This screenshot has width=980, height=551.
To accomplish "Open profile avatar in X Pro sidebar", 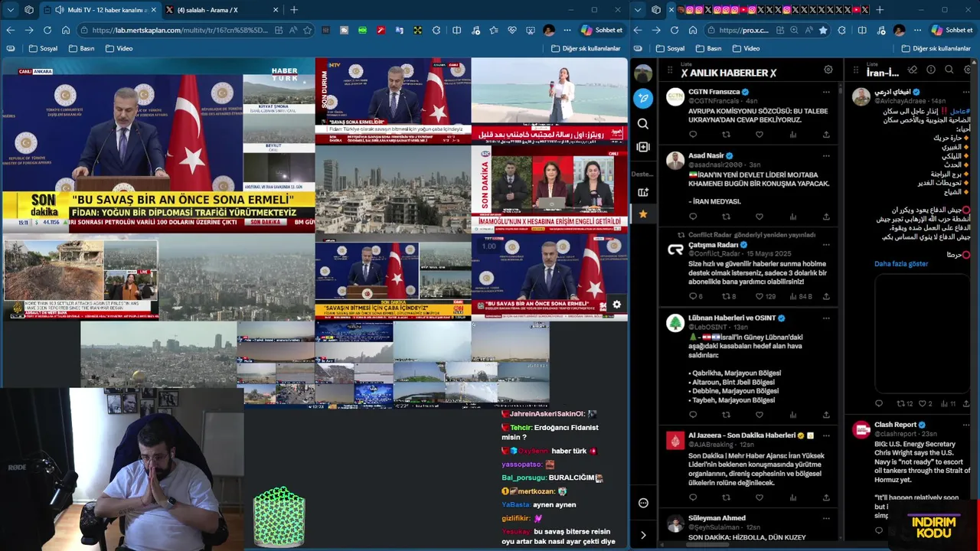I will click(x=643, y=73).
